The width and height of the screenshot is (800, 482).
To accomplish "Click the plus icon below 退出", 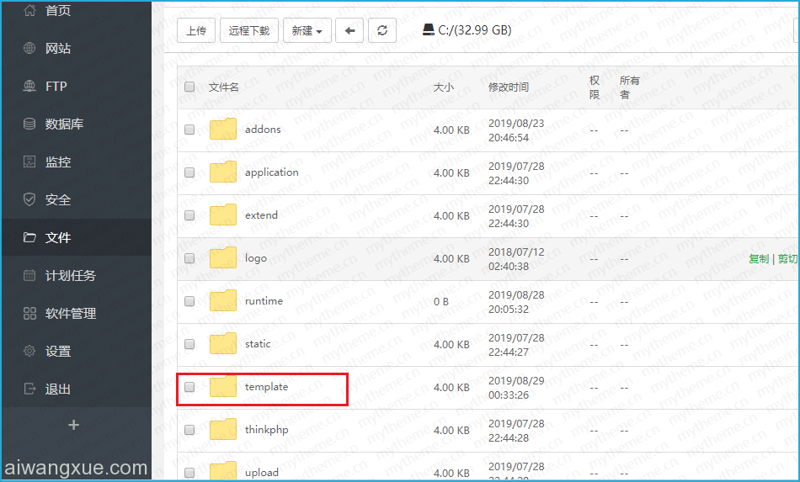I will [x=73, y=425].
